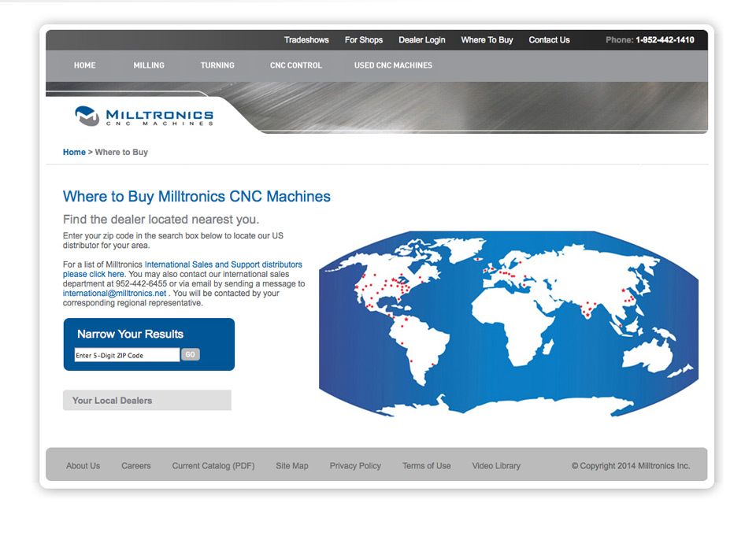Click the Milltronics CNC Machines logo
This screenshot has height=551, width=756.
(x=144, y=116)
